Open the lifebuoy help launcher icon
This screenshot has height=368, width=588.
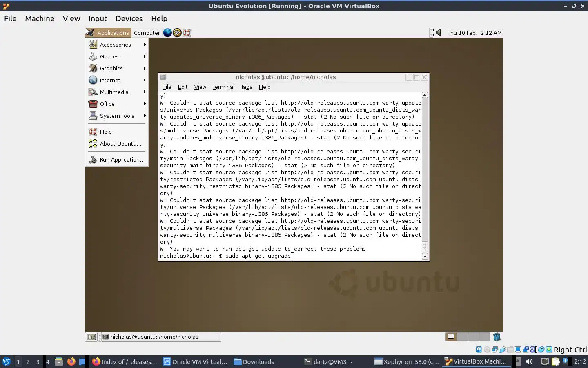click(187, 33)
